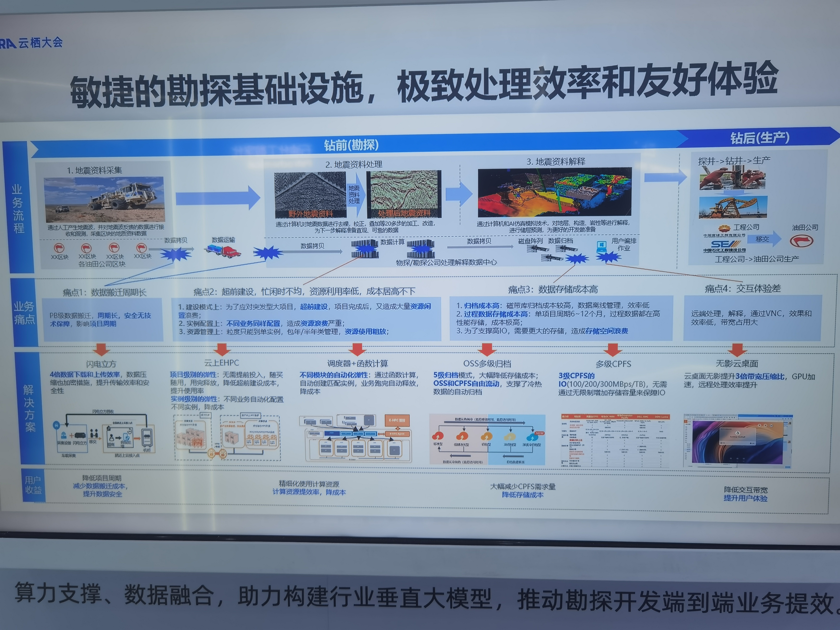Image resolution: width=840 pixels, height=630 pixels.
Task: Click the 精细化使用计算资源 benefit text
Action: point(309,484)
